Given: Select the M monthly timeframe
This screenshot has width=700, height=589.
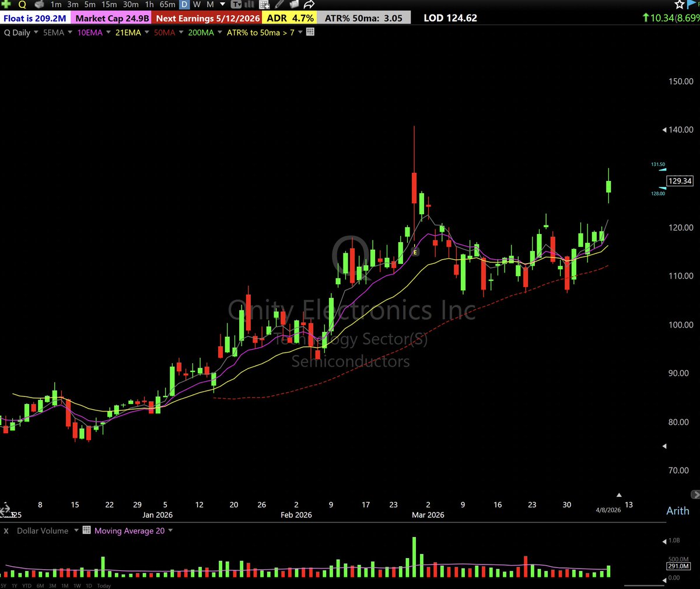Looking at the screenshot, I should [x=210, y=4].
